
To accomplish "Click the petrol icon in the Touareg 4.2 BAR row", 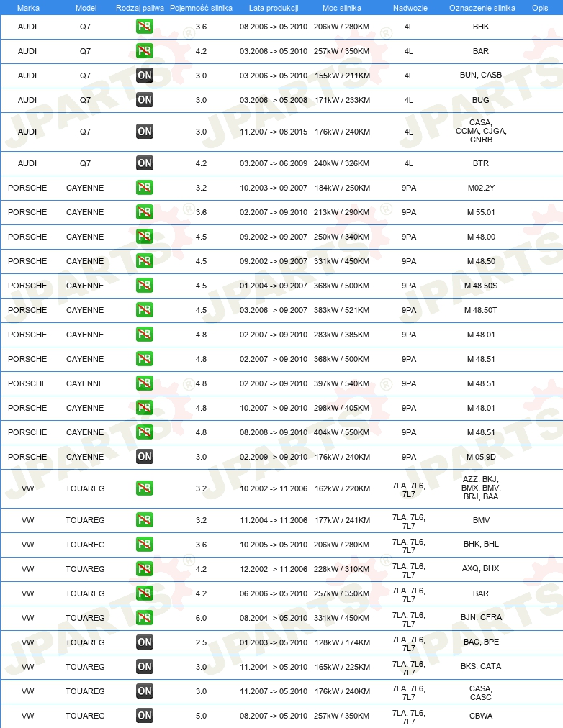I will pyautogui.click(x=145, y=593).
